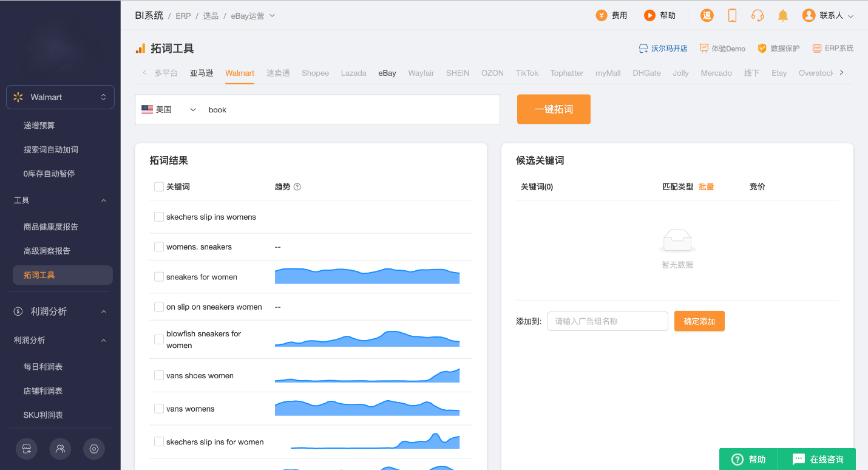Open the notification bell

[782, 15]
